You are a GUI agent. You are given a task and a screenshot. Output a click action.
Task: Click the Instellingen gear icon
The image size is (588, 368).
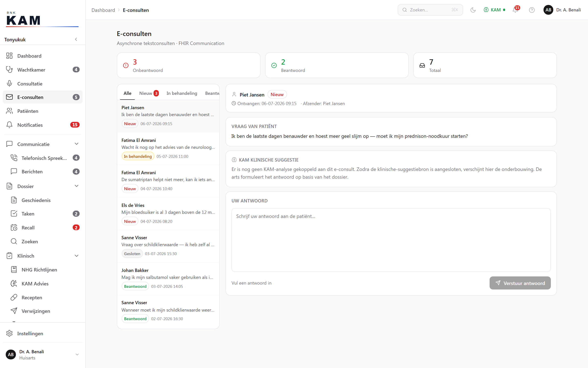(x=9, y=333)
